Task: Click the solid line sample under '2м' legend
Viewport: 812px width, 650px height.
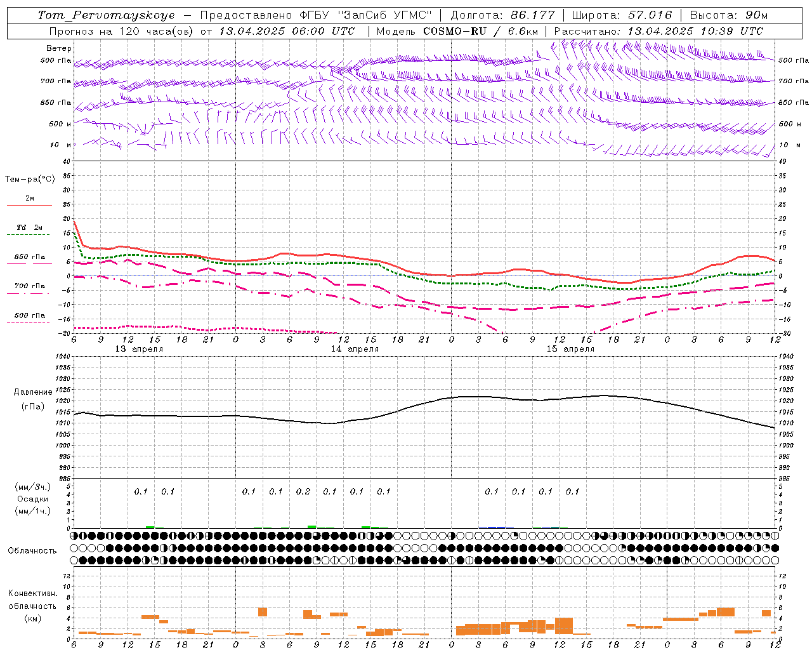Action: click(x=29, y=205)
